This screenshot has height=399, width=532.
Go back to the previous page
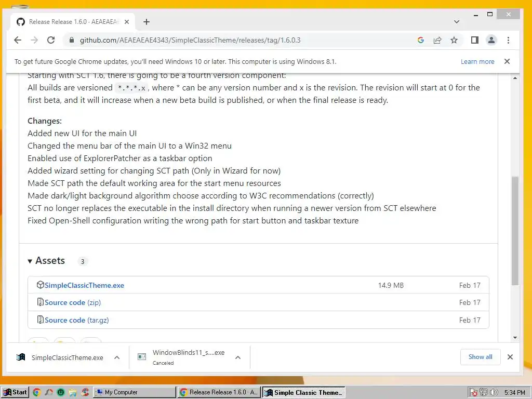(18, 40)
